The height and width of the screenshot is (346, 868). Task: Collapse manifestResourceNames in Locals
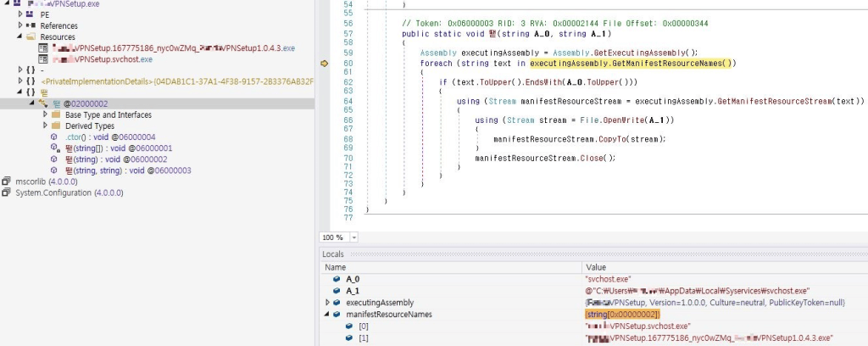click(x=327, y=314)
